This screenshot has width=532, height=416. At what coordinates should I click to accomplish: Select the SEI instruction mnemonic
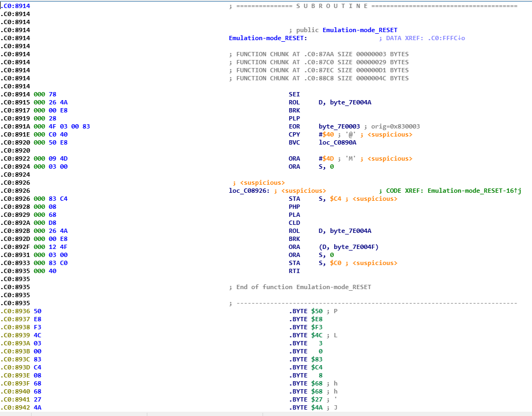coord(294,94)
